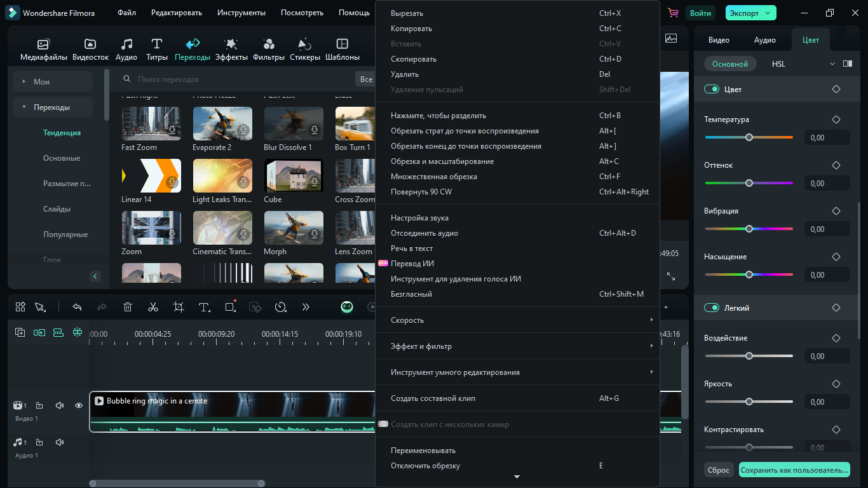Click the Войти sign-in button

pyautogui.click(x=700, y=13)
